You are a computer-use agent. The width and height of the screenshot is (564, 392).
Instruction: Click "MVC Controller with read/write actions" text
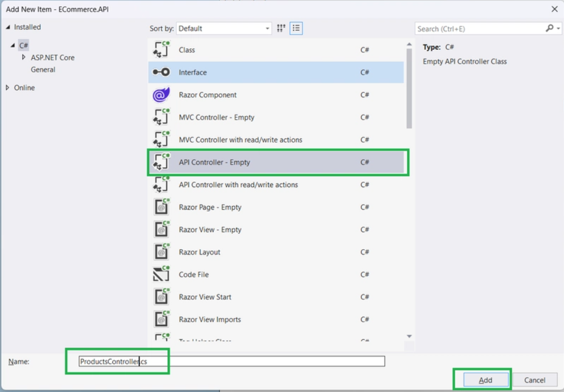click(x=240, y=140)
